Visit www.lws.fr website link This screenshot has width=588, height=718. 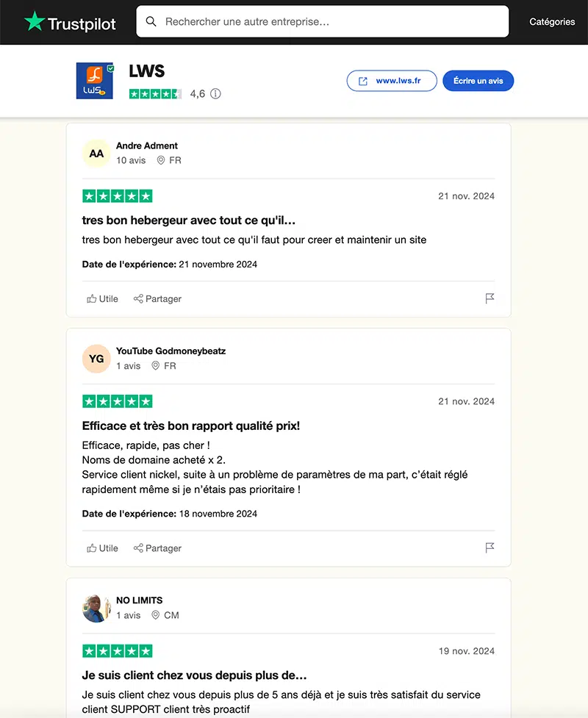(x=392, y=81)
